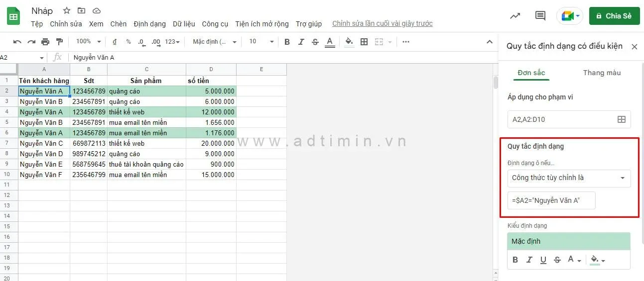Open the activity trend icon
The width and height of the screenshot is (644, 281).
(515, 16)
